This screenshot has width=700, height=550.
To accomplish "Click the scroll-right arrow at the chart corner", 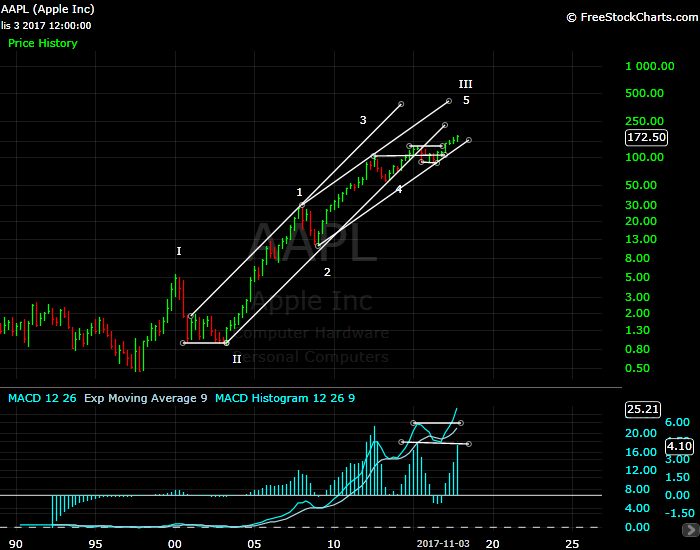I will (x=692, y=529).
